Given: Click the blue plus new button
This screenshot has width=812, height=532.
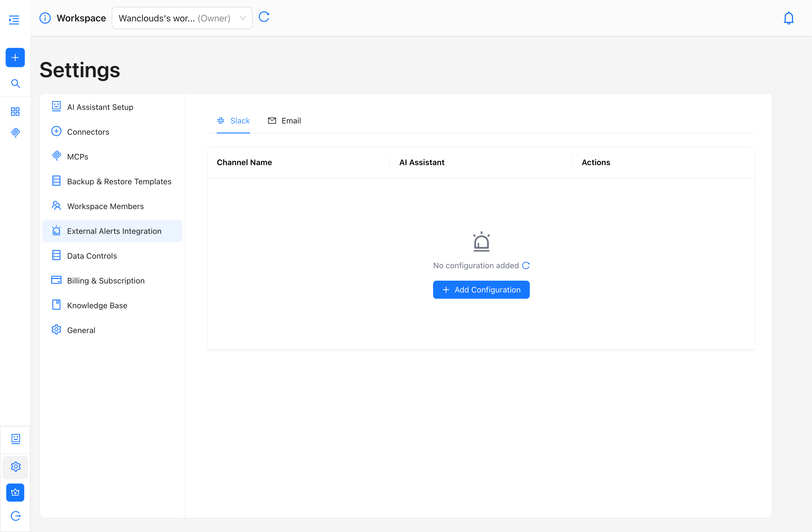Looking at the screenshot, I should (15, 57).
